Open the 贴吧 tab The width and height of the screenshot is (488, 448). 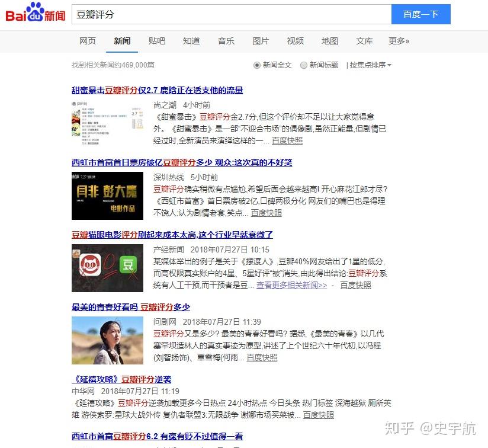coord(157,41)
